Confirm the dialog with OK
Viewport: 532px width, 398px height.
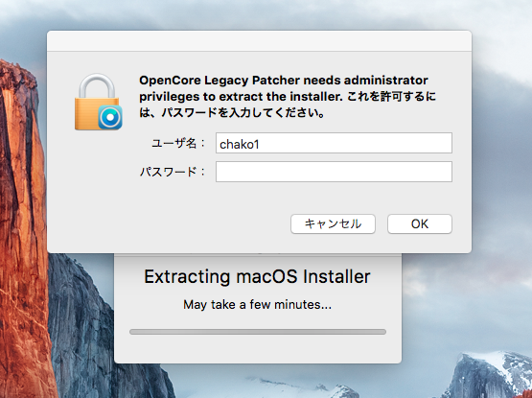tap(420, 223)
